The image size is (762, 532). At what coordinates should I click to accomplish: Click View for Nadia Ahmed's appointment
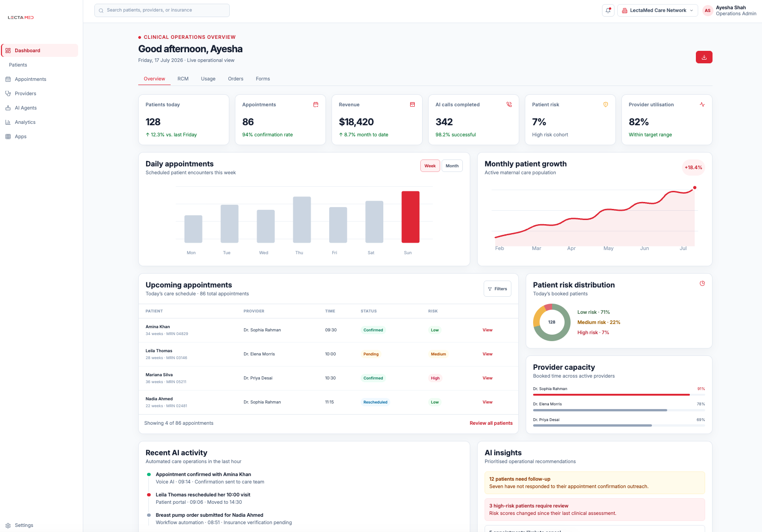(x=487, y=402)
